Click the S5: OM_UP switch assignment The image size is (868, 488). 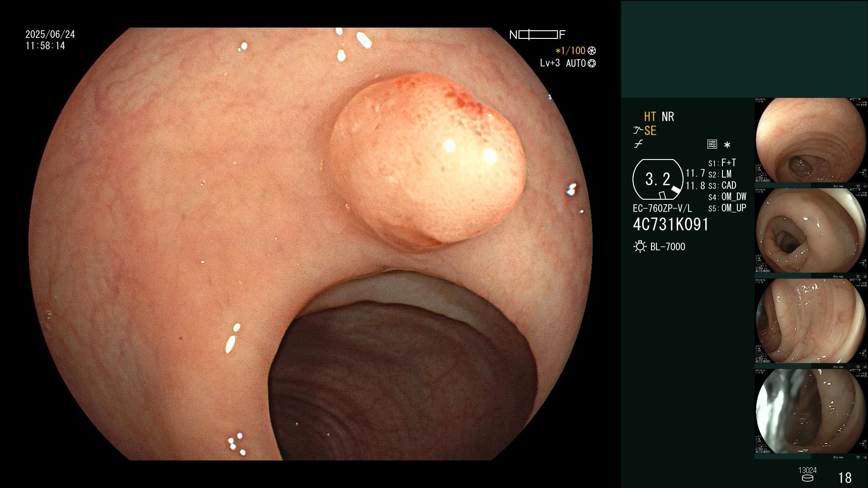(727, 208)
